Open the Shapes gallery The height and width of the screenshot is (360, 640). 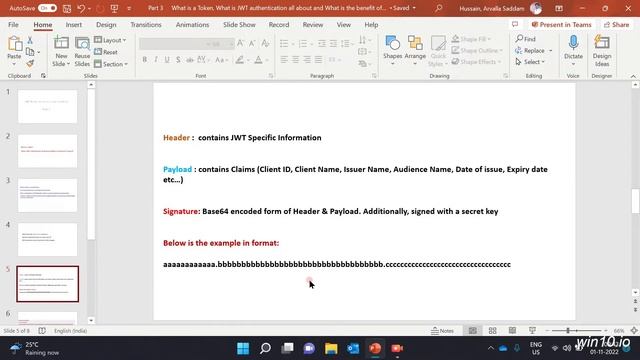click(x=393, y=51)
